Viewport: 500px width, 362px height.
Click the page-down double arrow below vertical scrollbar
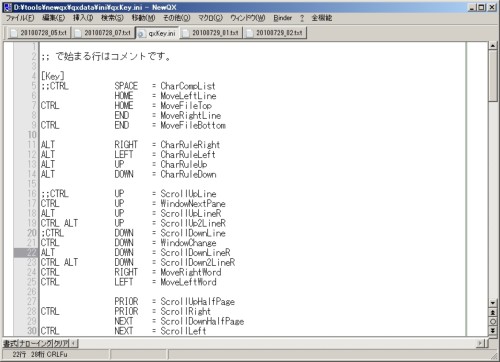coord(493,331)
